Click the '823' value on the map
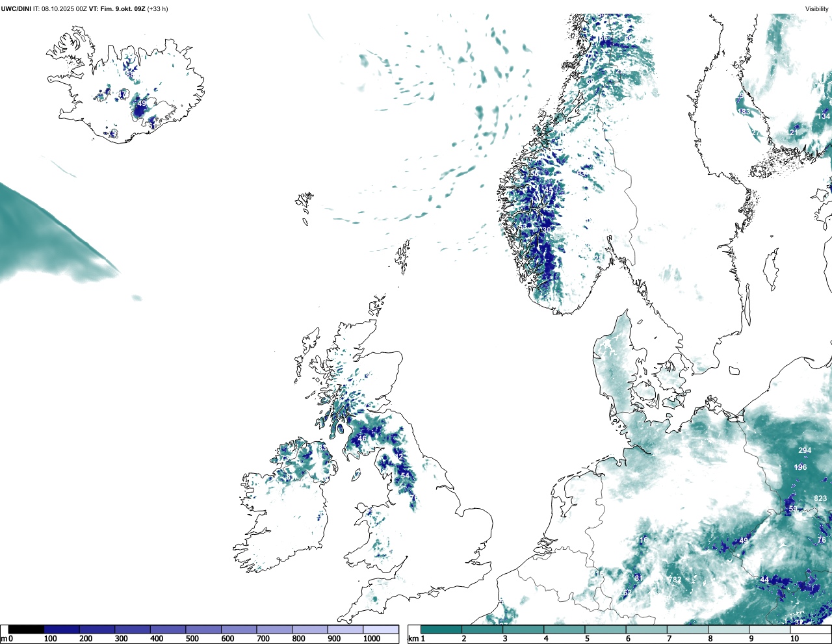The image size is (832, 644). tap(820, 499)
